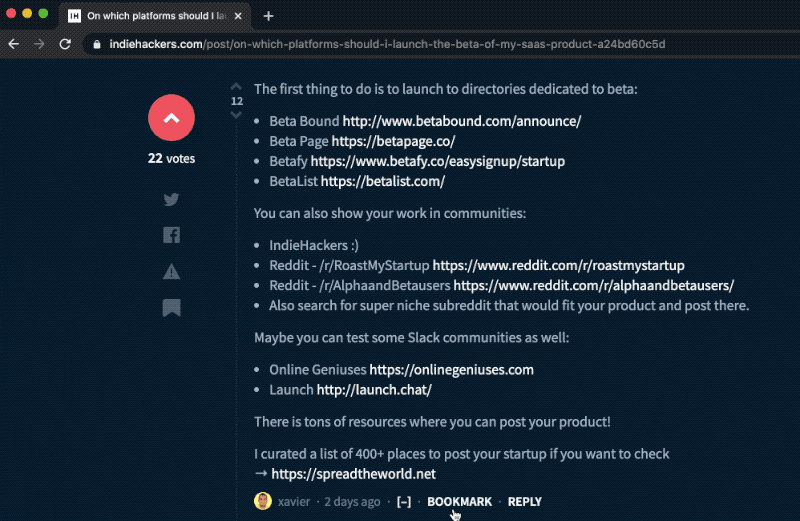Open xavier's avatar picture

point(263,501)
